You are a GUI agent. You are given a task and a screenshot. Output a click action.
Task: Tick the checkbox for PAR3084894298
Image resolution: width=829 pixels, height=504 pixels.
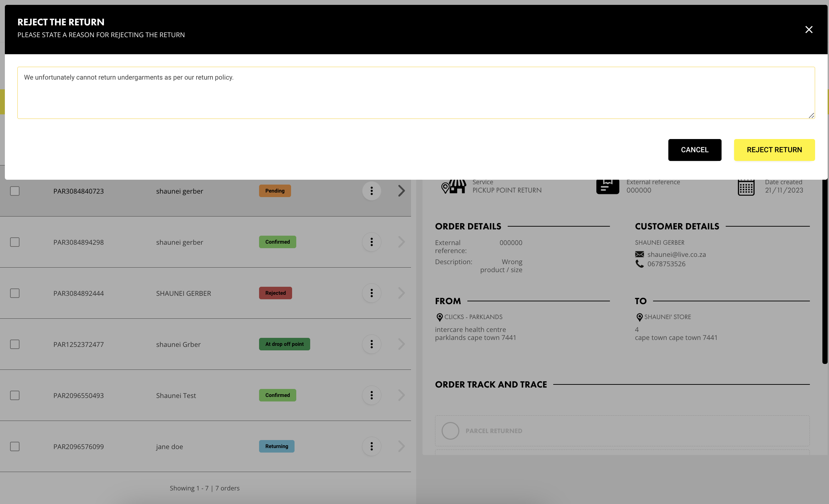click(15, 242)
